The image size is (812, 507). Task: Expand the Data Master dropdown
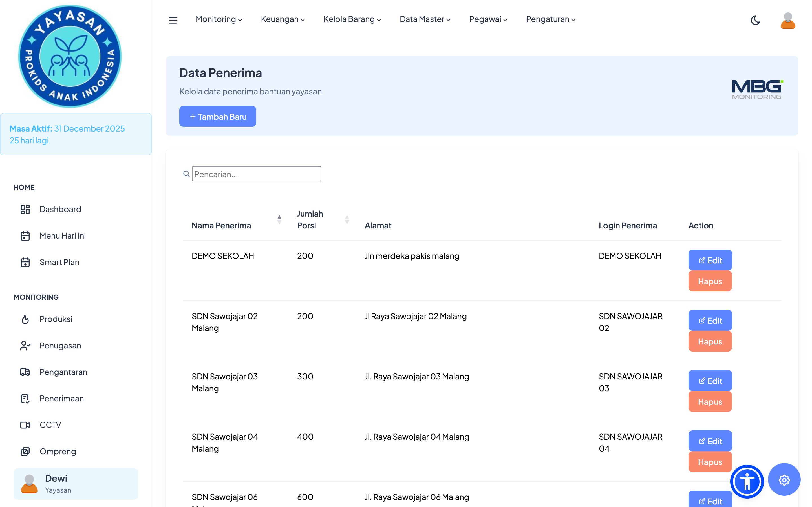[425, 19]
